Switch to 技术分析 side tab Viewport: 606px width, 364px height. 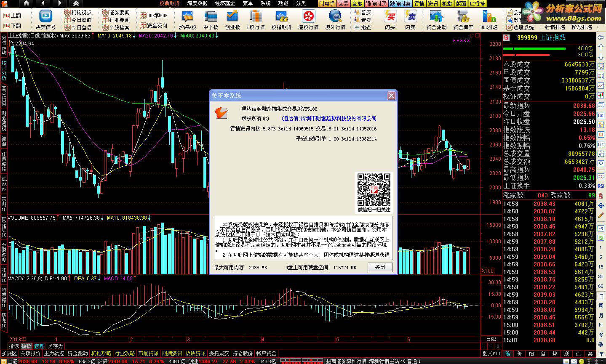tap(4, 71)
